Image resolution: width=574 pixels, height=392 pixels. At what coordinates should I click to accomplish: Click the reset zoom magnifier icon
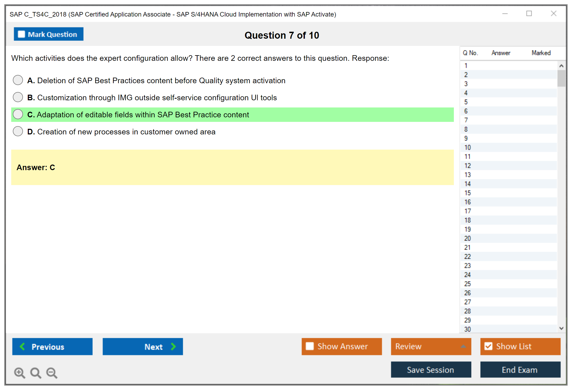(x=36, y=373)
